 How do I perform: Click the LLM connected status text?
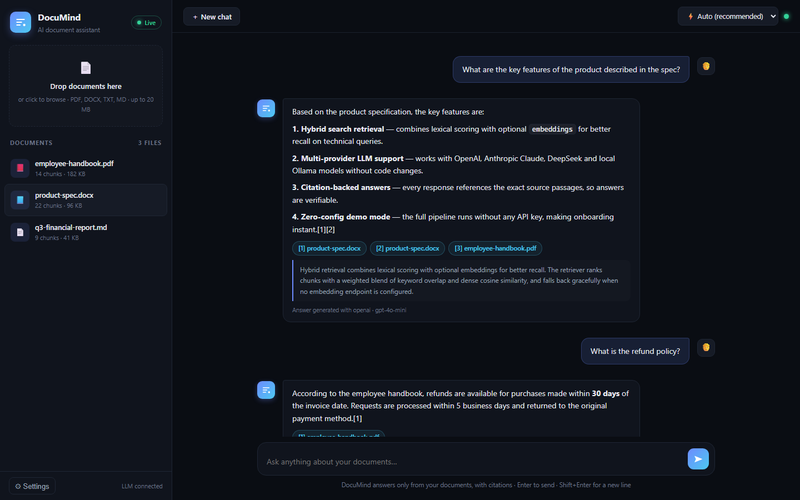pyautogui.click(x=142, y=486)
